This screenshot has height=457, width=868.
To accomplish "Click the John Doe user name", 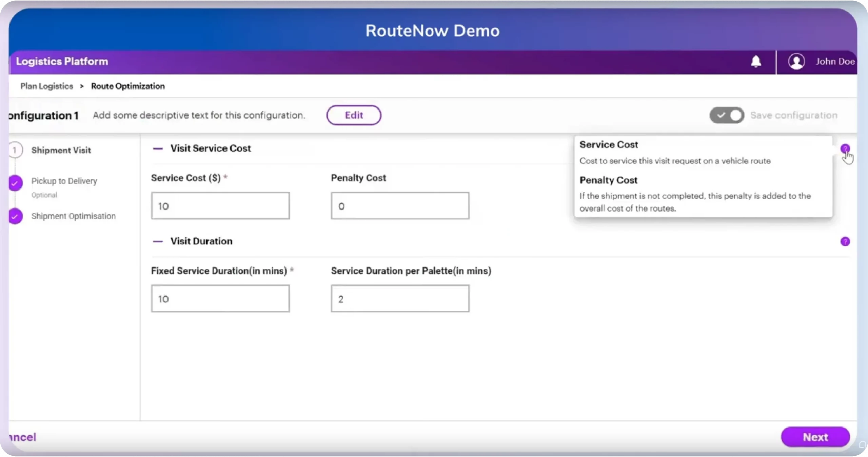I will click(835, 62).
